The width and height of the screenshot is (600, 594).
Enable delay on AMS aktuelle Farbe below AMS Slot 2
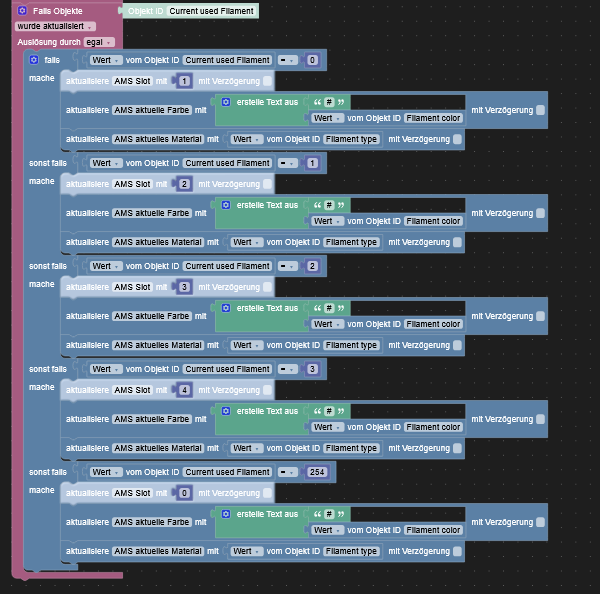coord(540,213)
